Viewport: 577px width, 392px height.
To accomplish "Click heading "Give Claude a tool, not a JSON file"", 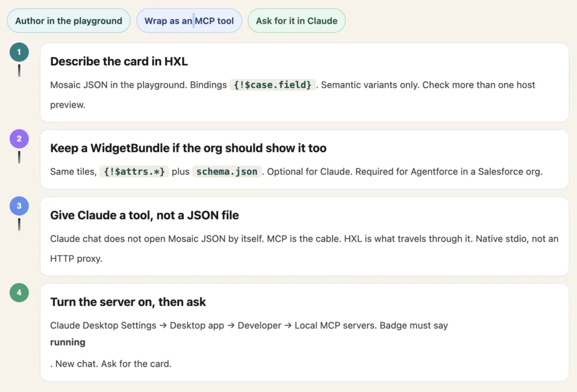I will point(144,215).
